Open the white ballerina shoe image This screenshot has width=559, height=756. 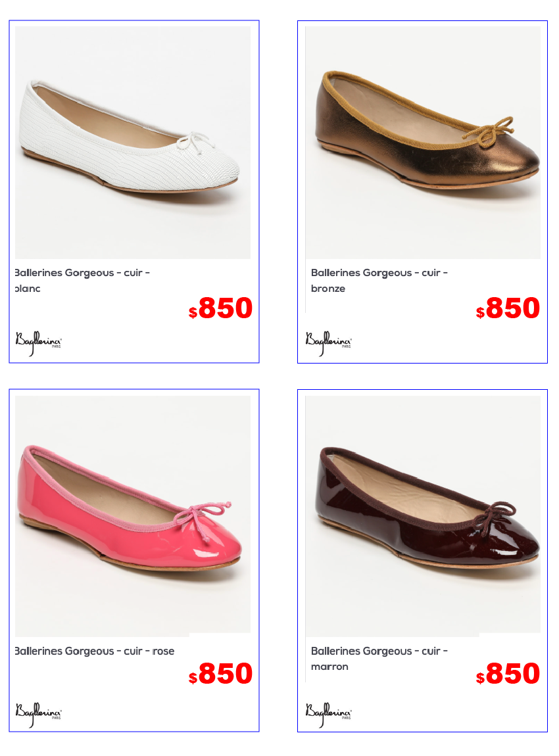(x=133, y=143)
